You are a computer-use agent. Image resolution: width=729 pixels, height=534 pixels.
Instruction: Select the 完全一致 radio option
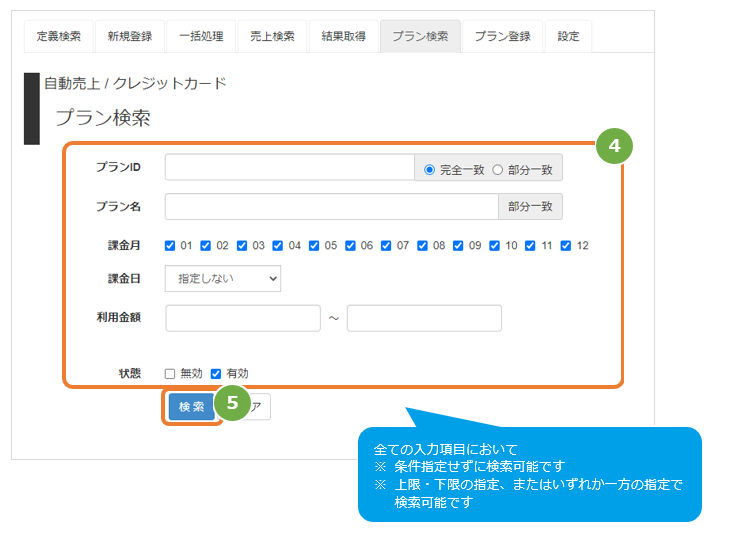tap(430, 170)
